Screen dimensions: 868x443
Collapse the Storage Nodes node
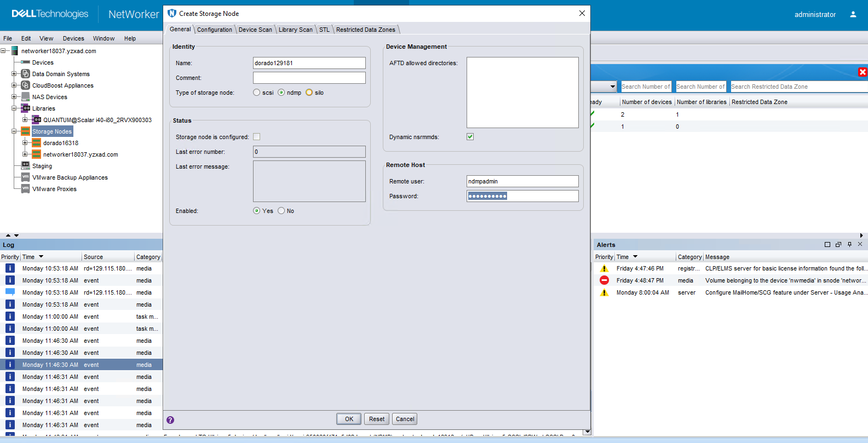[x=14, y=131]
